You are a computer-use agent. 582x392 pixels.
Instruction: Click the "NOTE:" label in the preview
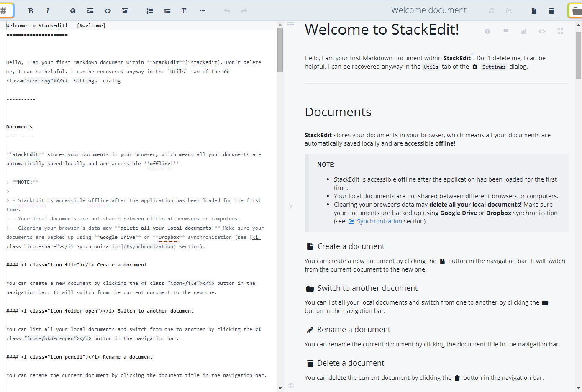tap(326, 164)
